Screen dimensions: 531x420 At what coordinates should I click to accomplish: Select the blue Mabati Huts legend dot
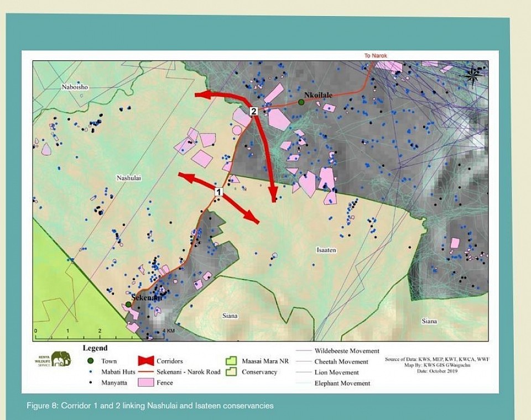pos(91,372)
